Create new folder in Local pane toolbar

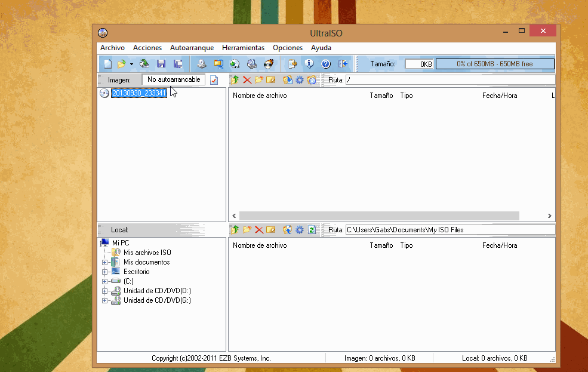[247, 229]
